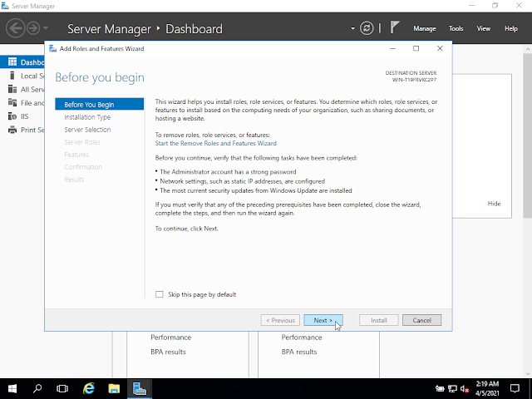Check Skip this page by default
This screenshot has width=532, height=399.
pos(159,294)
